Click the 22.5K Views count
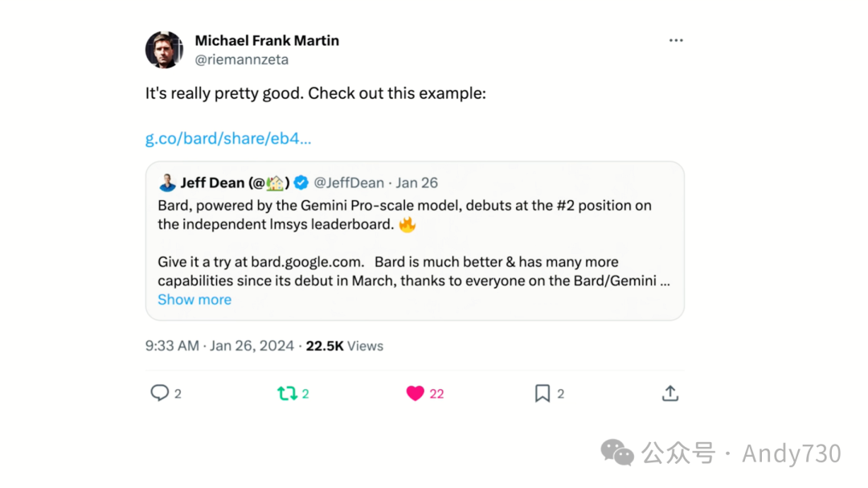The image size is (868, 488). point(345,346)
